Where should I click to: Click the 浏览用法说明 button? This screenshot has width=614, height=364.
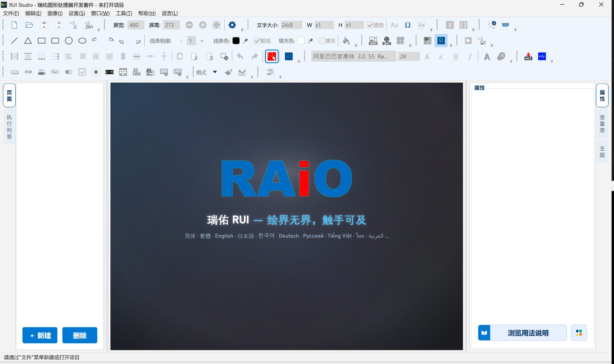click(522, 333)
